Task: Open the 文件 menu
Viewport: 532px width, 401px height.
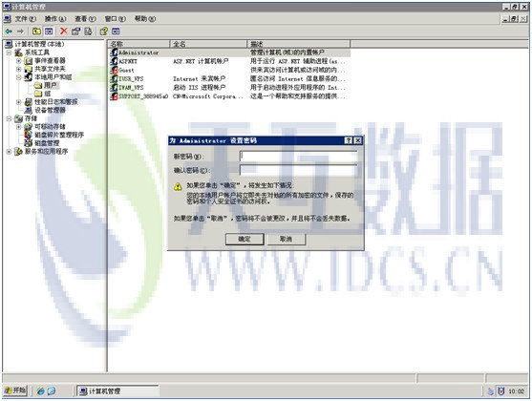Action: pos(26,19)
